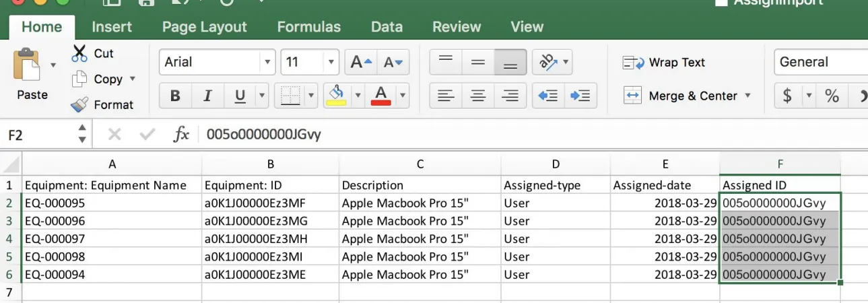
Task: Expand the Underline style dropdown arrow
Action: point(262,96)
